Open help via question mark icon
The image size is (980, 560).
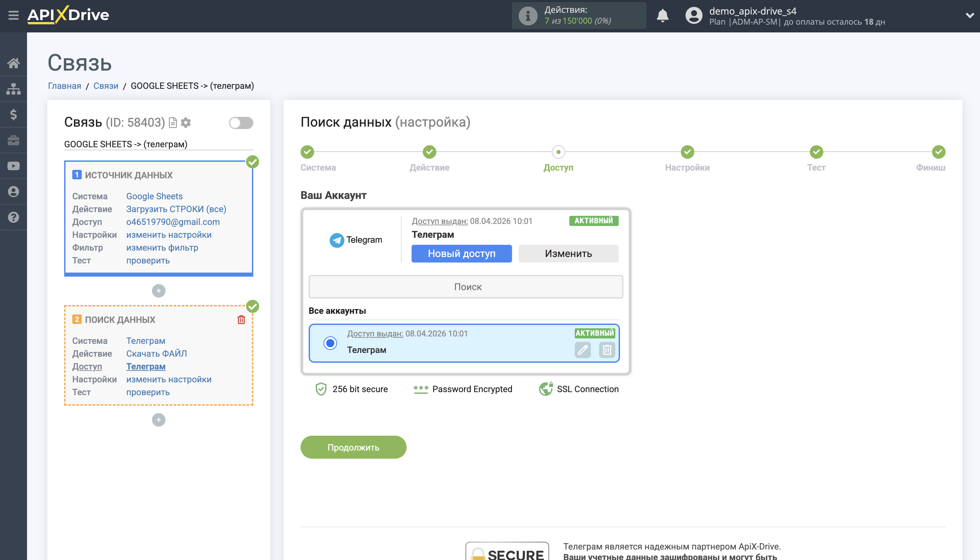pos(14,217)
